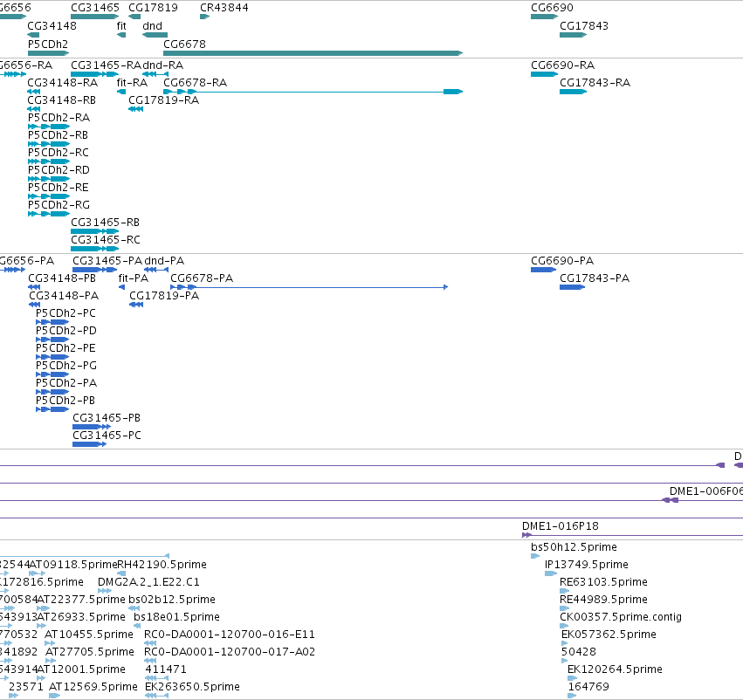Viewport: 743px width, 700px height.
Task: Click transcript P5CDh2-RB
Action: coord(58,135)
